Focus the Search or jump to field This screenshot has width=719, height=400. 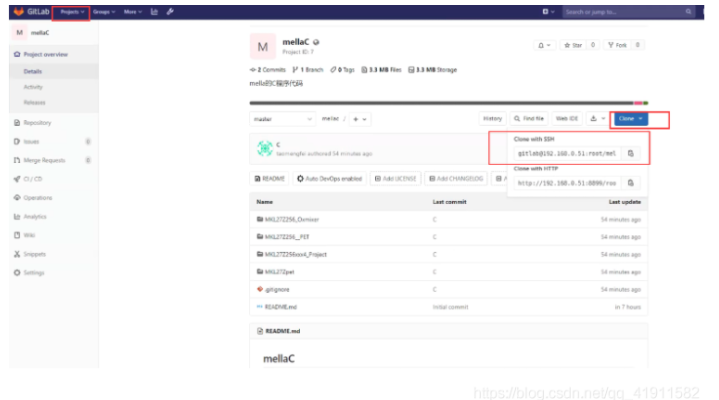pos(628,12)
